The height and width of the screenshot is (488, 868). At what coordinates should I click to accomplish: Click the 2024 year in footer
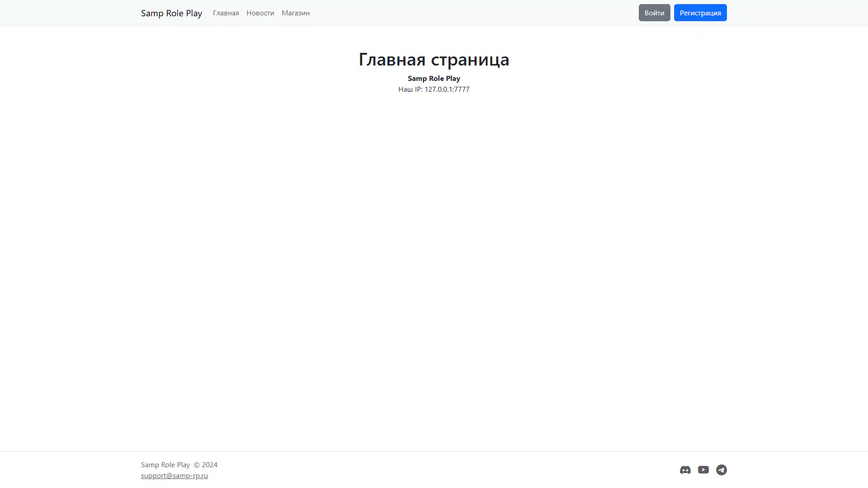tap(209, 465)
